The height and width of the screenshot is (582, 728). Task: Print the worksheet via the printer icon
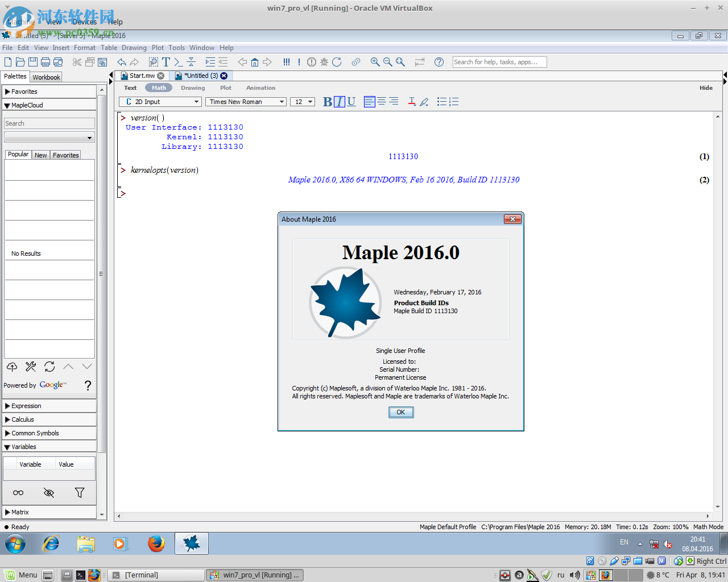[45, 62]
